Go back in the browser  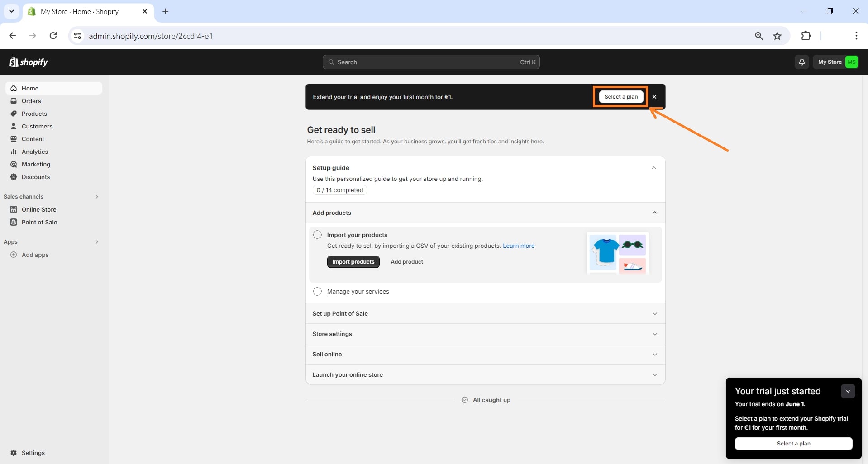(x=13, y=36)
